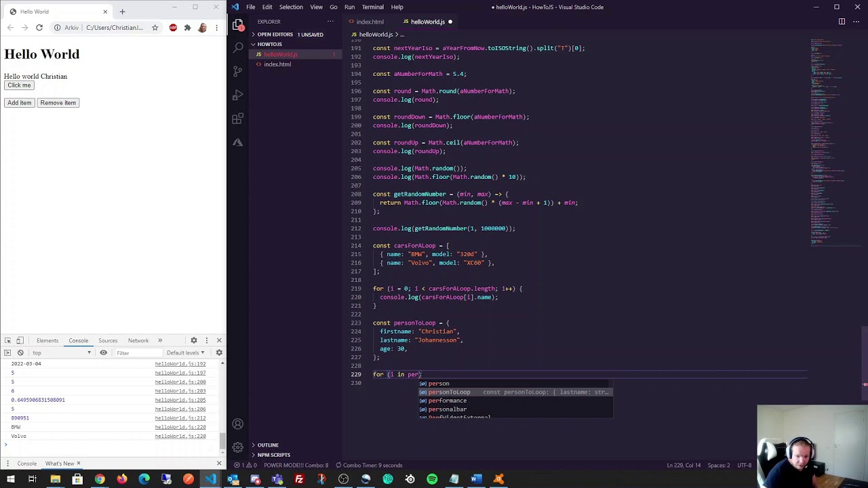The image size is (868, 488).
Task: Collapse the HOWTOJS folder
Action: tap(269, 44)
